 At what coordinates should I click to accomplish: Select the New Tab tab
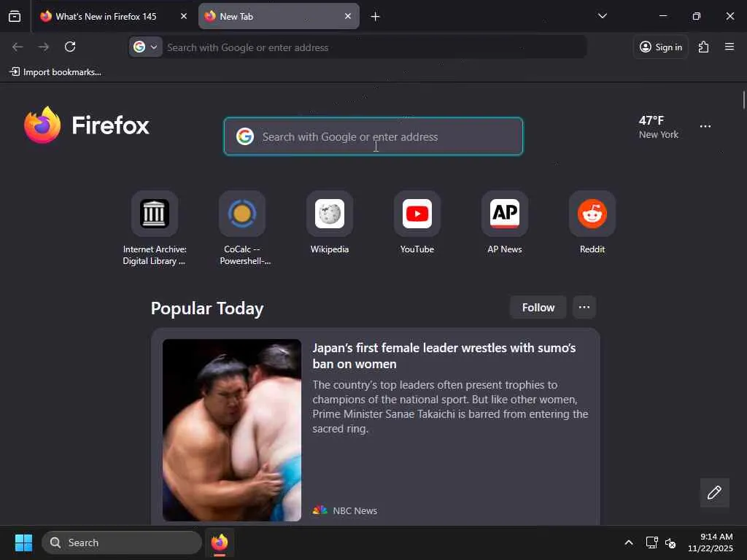(279, 17)
